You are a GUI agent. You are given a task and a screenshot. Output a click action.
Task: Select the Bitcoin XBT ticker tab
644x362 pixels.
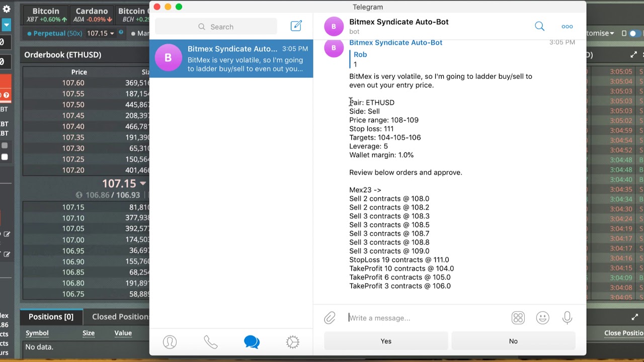coord(46,15)
